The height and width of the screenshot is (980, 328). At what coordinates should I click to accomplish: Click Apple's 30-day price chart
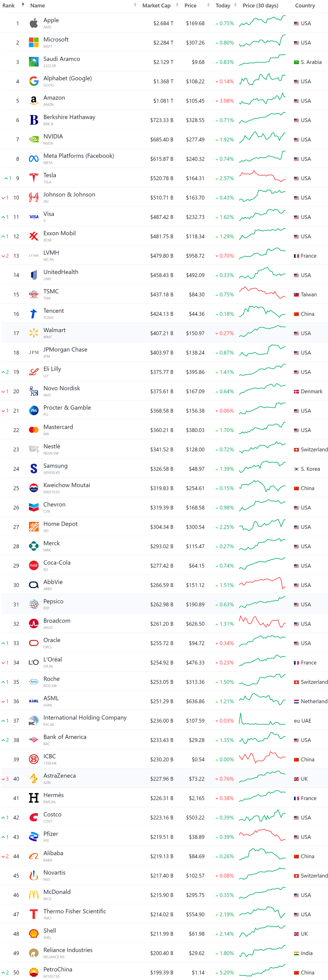(x=262, y=21)
